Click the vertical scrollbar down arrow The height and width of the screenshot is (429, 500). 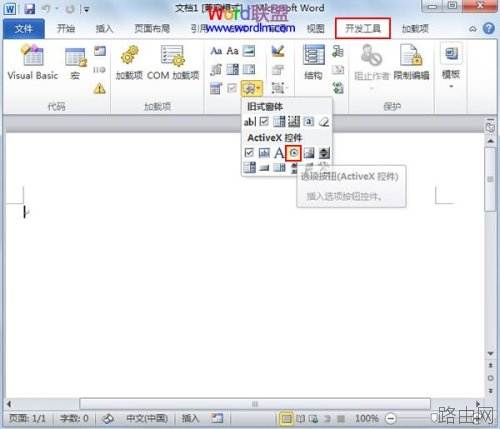490,353
